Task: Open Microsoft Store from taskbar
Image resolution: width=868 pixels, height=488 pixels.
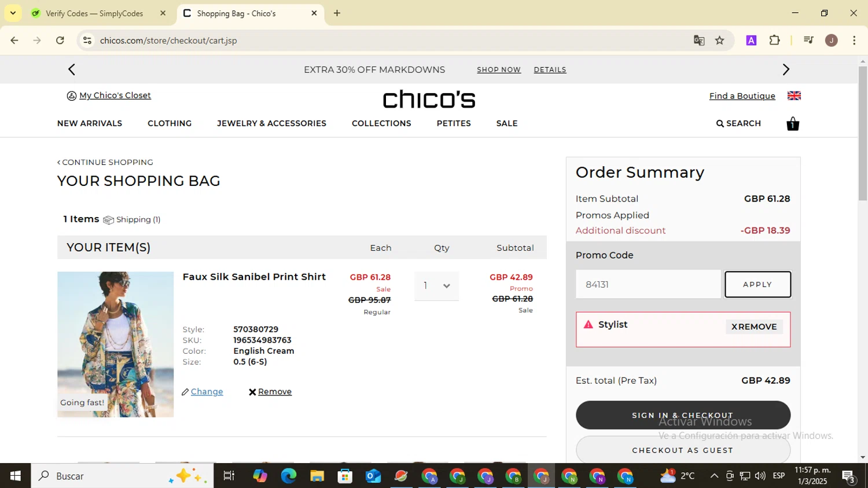Action: pos(345,476)
